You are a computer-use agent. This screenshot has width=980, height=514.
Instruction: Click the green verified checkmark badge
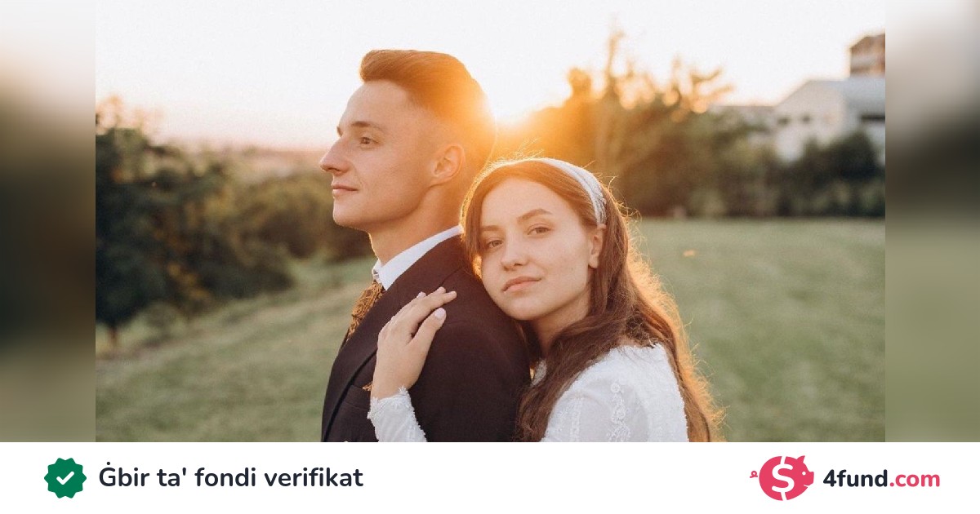pyautogui.click(x=65, y=478)
